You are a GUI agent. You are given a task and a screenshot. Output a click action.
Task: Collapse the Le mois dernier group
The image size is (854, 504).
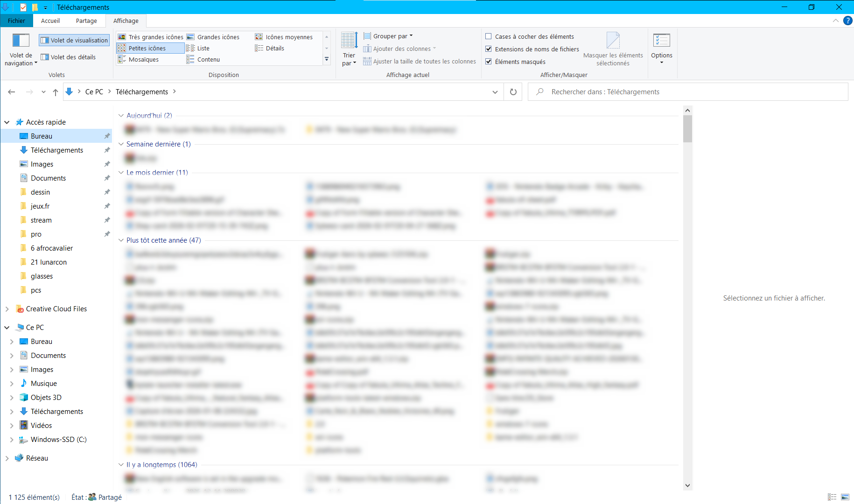pos(121,173)
